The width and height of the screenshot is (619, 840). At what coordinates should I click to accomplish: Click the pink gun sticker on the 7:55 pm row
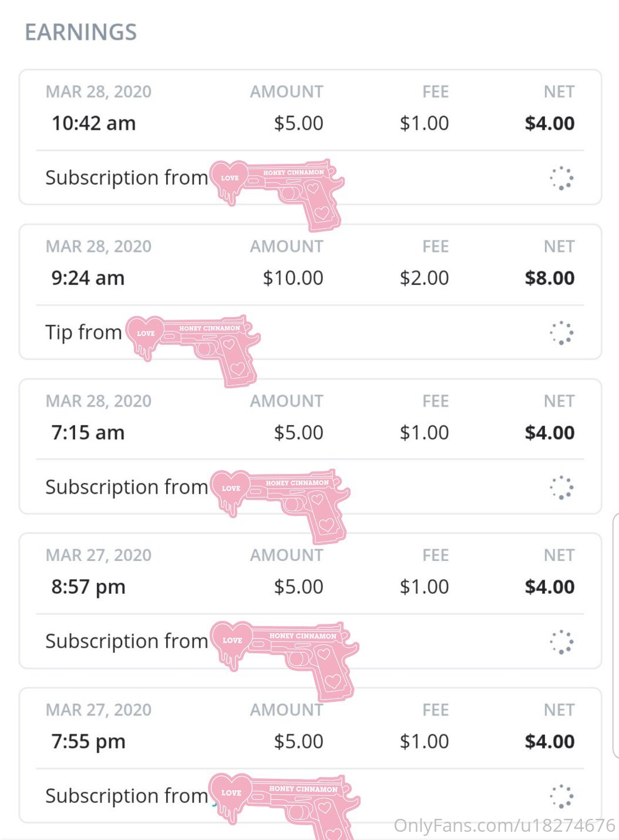(x=285, y=806)
